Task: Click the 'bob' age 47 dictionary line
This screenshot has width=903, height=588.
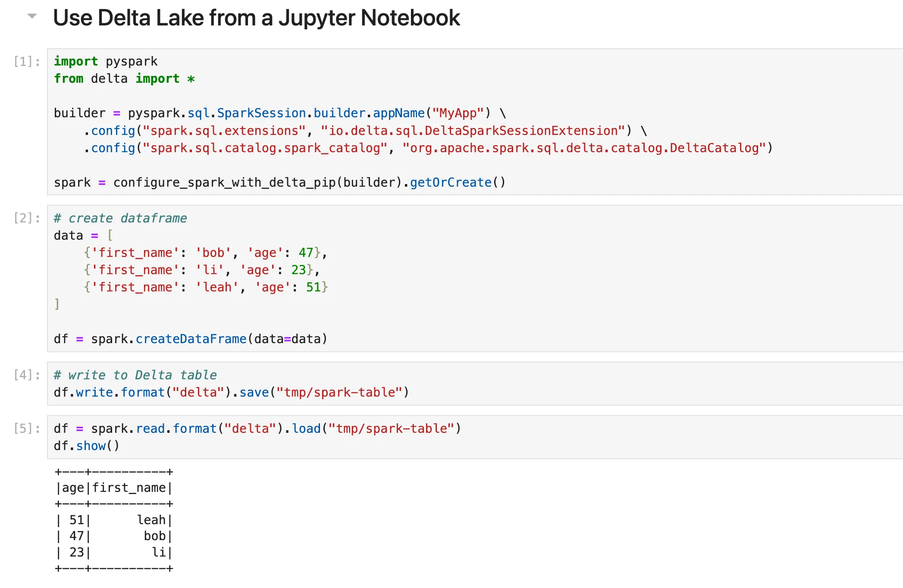Action: (x=205, y=253)
